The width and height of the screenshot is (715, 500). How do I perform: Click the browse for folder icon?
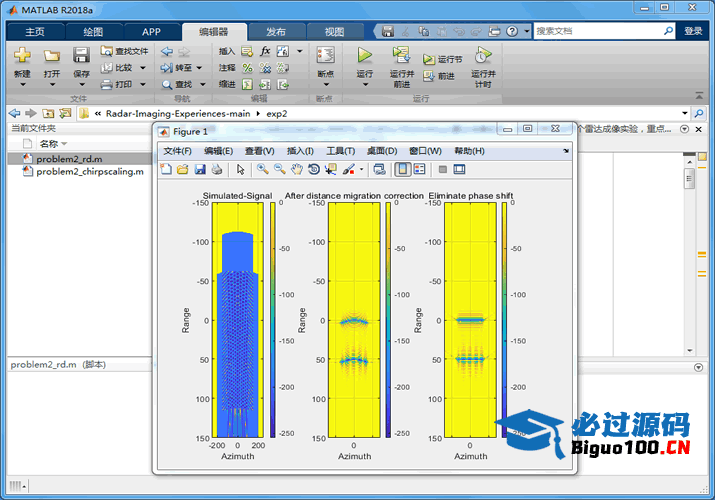[x=65, y=113]
